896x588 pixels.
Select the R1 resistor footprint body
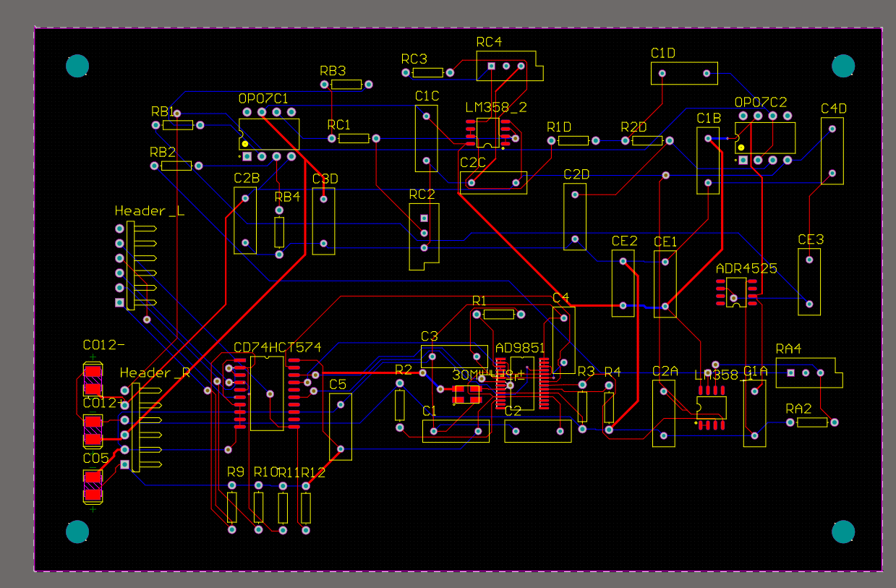[x=499, y=314]
